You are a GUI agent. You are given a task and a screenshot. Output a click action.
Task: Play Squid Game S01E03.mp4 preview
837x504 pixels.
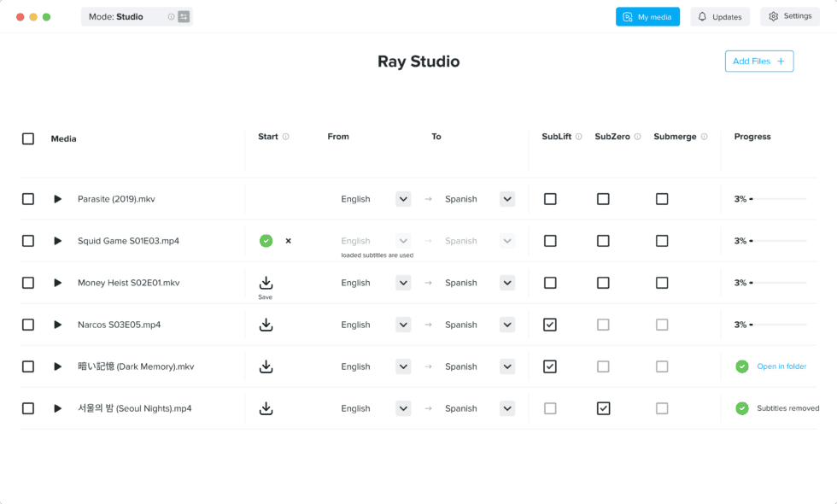(58, 241)
